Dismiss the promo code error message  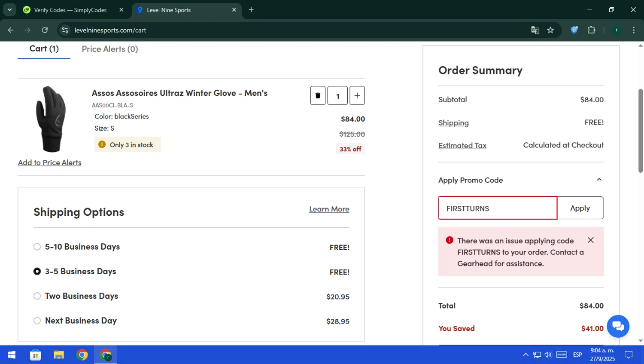pos(591,240)
